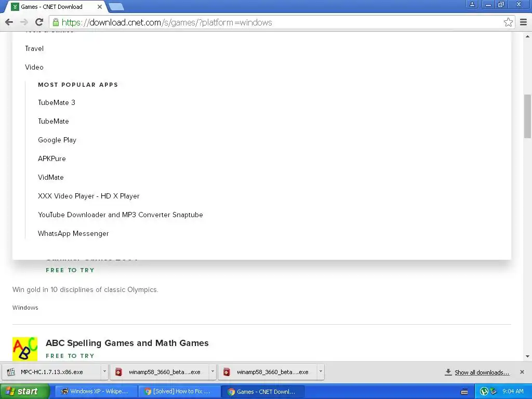Click the page scrollbar up arrow
Image resolution: width=532 pixels, height=399 pixels.
(527, 36)
